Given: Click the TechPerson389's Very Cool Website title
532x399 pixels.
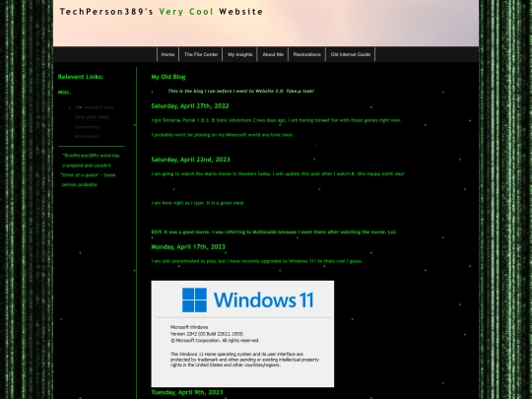Looking at the screenshot, I should [x=162, y=12].
